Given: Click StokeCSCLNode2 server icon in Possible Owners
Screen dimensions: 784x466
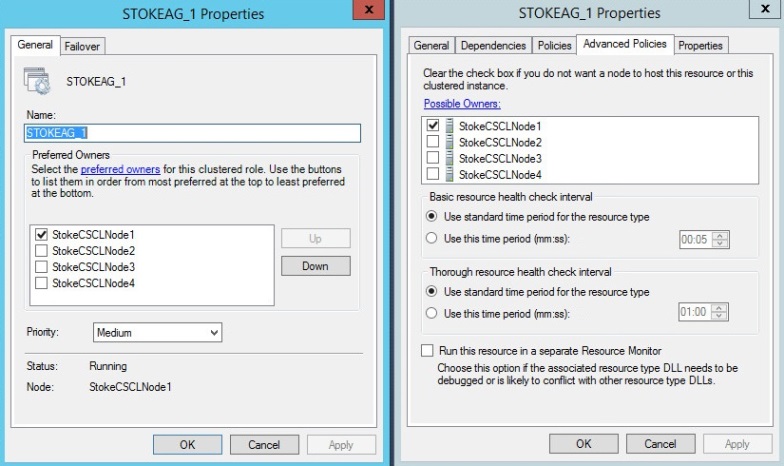Looking at the screenshot, I should coord(450,142).
